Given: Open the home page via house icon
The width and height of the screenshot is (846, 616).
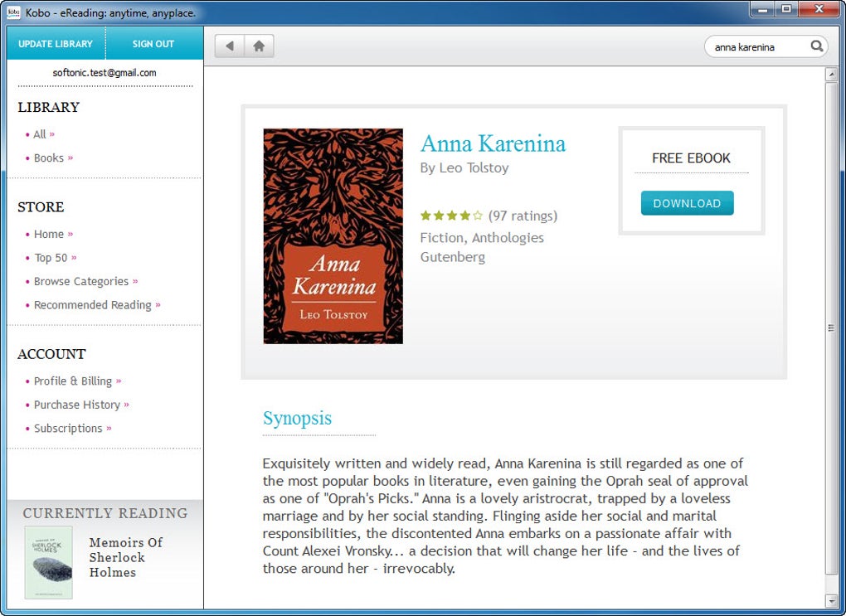Looking at the screenshot, I should pos(259,46).
